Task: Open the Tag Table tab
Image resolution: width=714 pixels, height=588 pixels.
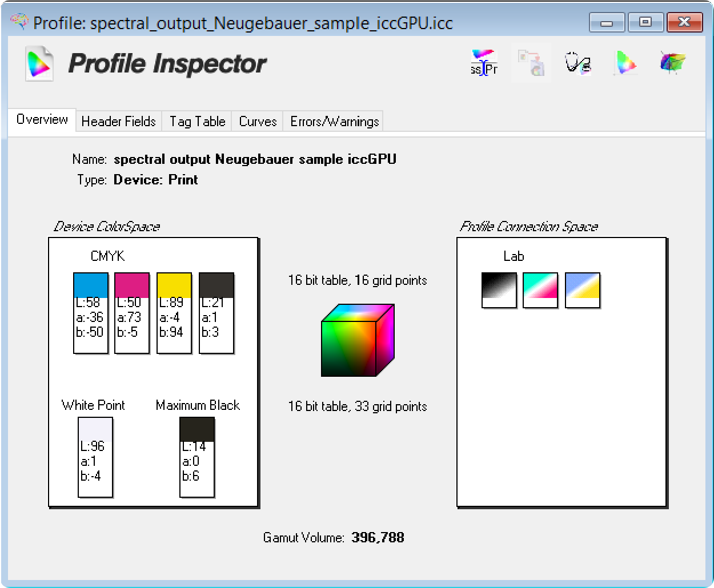Action: (197, 122)
